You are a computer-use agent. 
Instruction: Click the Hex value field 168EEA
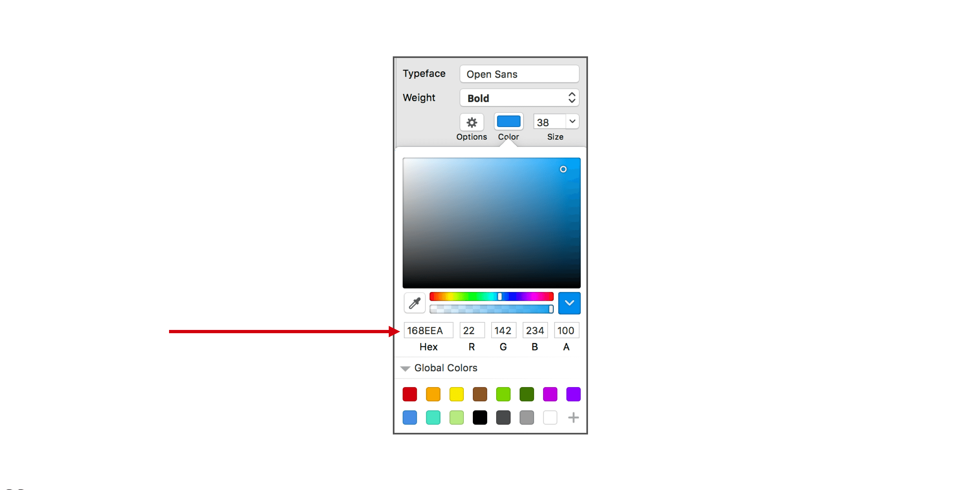(x=428, y=330)
